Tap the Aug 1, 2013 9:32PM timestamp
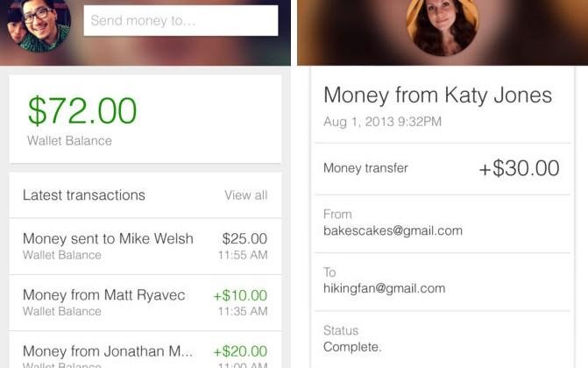The width and height of the screenshot is (588, 368). coord(382,122)
